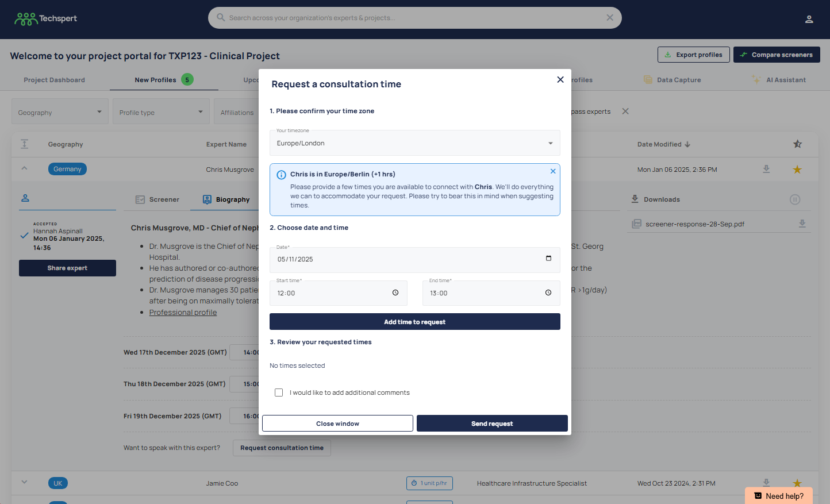Click the End time input field
Screen dimensions: 830x504
pos(491,293)
